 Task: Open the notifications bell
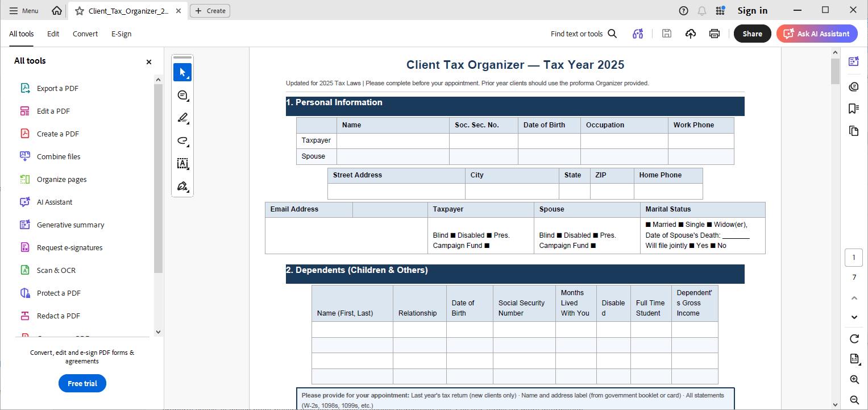[702, 10]
